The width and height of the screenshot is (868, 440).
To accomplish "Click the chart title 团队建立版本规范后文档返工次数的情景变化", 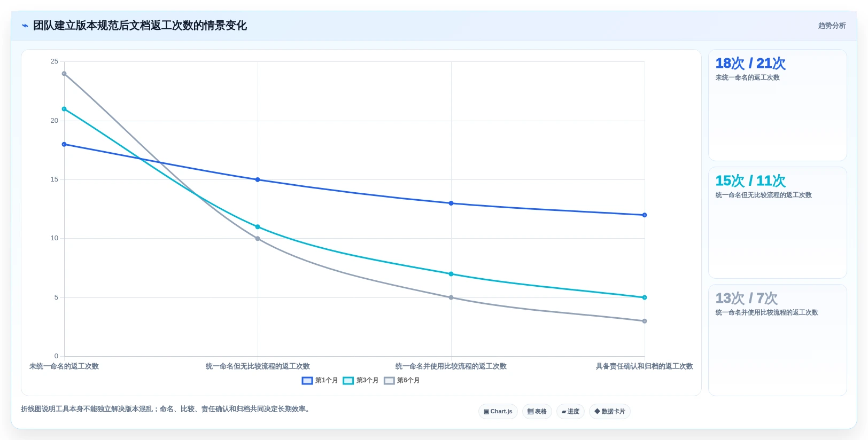I will coord(140,26).
